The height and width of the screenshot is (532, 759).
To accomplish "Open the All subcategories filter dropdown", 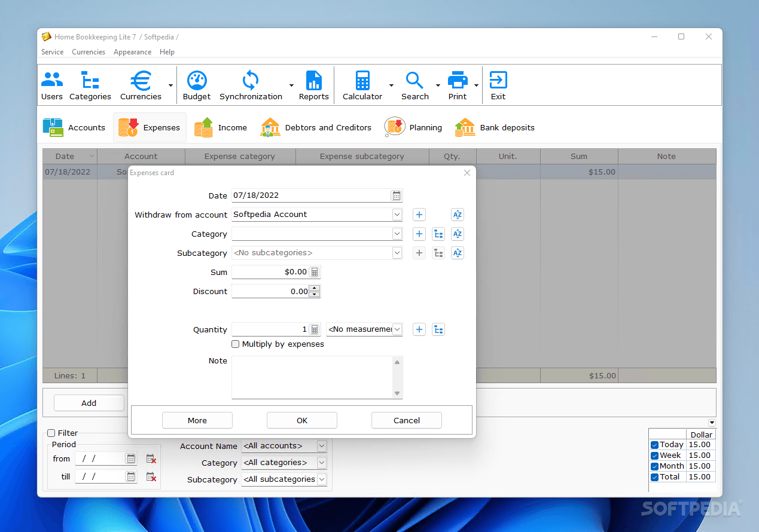I will pos(322,479).
